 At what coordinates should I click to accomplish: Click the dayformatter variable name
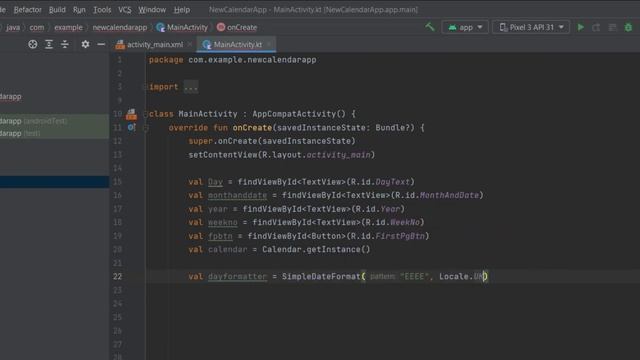click(237, 277)
